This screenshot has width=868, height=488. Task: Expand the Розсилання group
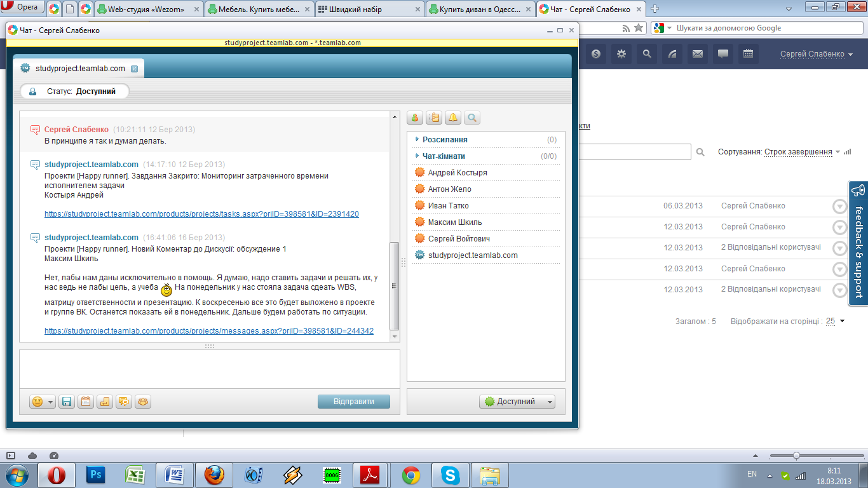pos(417,139)
